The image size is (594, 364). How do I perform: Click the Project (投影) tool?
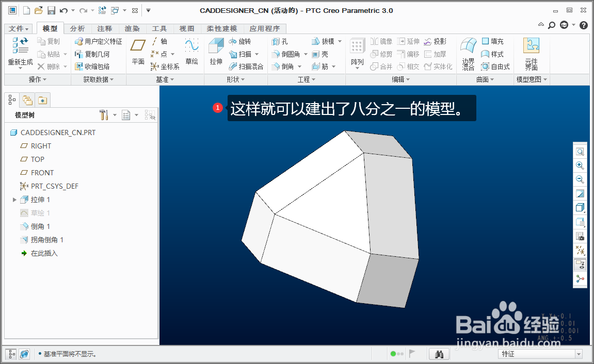click(435, 41)
